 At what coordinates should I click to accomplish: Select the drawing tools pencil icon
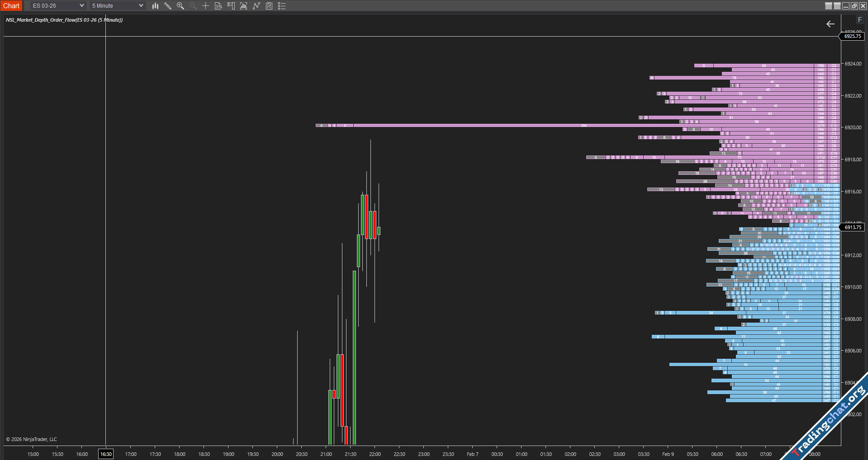[168, 6]
